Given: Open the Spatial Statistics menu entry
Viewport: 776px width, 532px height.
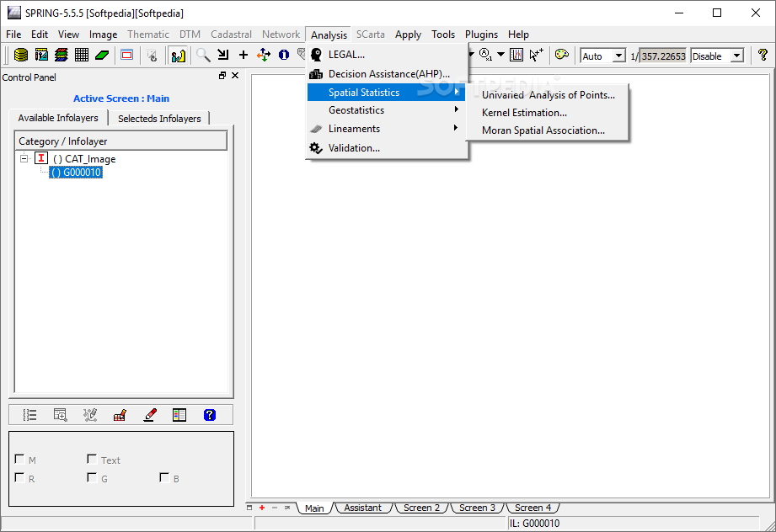Looking at the screenshot, I should click(x=386, y=93).
